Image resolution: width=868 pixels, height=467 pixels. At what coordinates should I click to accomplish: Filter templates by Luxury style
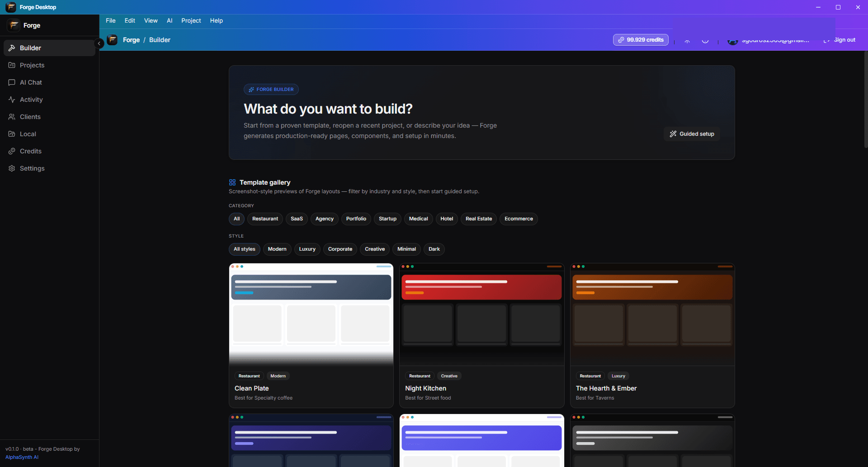click(x=307, y=249)
